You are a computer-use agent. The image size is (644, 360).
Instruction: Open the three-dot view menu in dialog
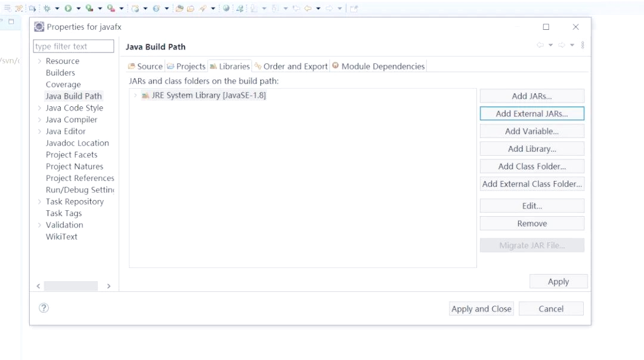pyautogui.click(x=583, y=45)
